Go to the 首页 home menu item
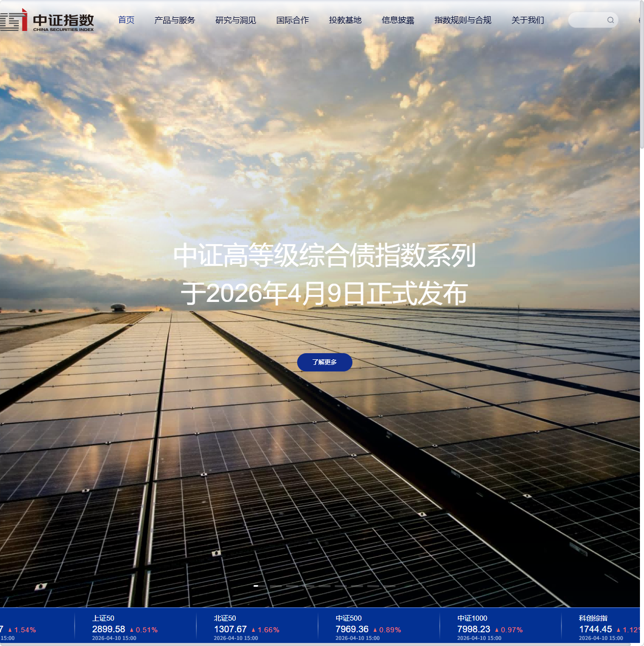The height and width of the screenshot is (646, 644). pyautogui.click(x=126, y=20)
